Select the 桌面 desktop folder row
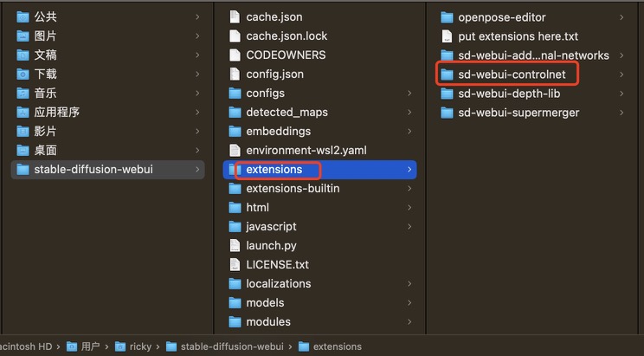Image resolution: width=644 pixels, height=356 pixels. 46,150
